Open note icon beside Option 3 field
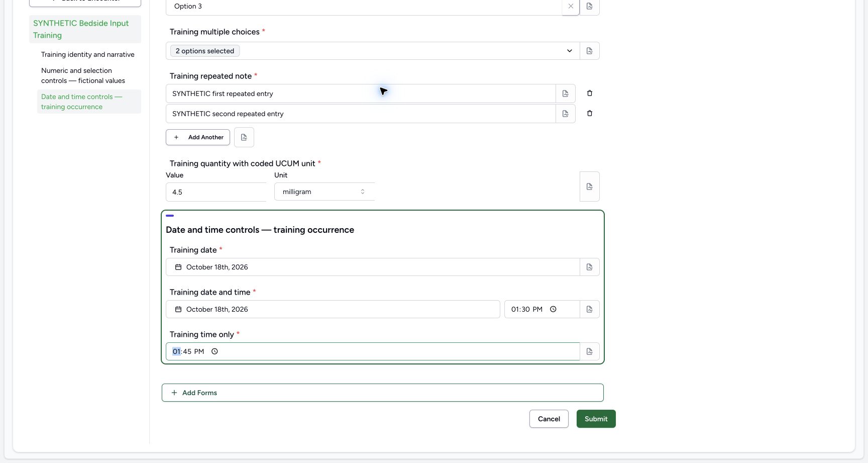The image size is (868, 463). [x=590, y=7]
